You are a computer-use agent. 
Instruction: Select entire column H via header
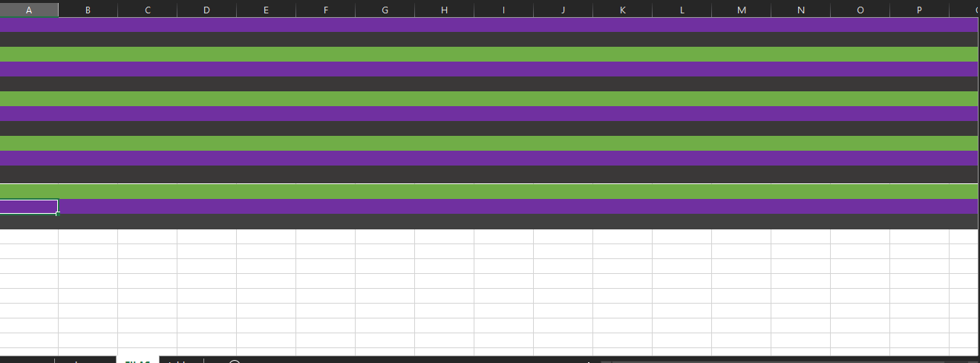point(444,10)
